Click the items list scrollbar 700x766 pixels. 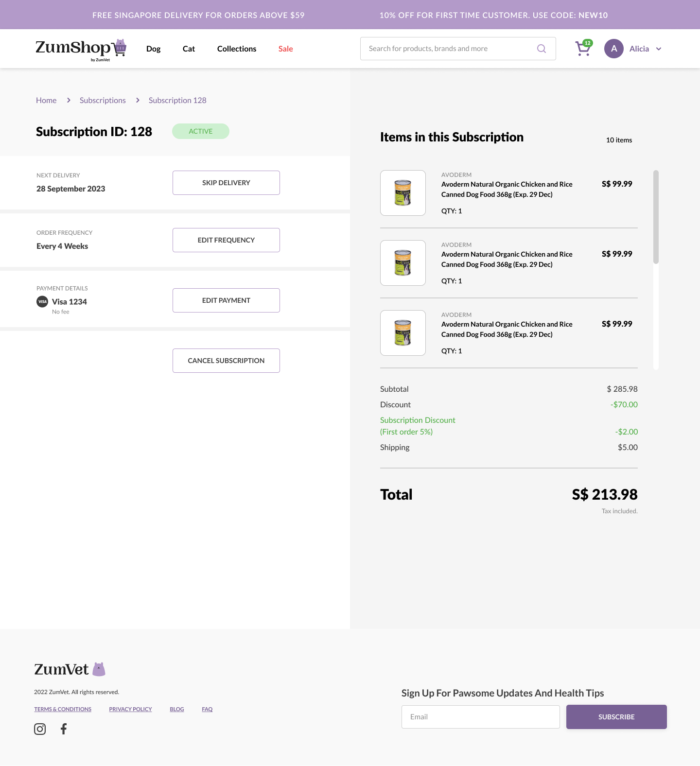(656, 217)
